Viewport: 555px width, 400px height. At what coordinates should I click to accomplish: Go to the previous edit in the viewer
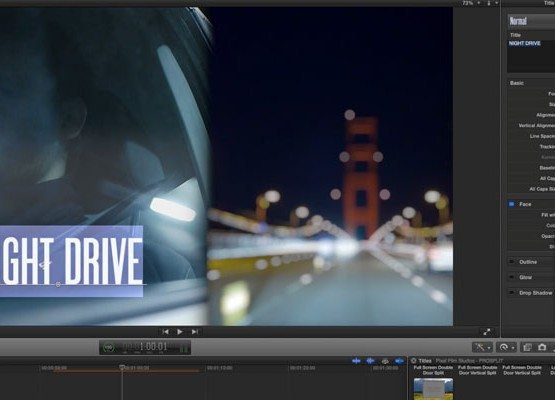(x=165, y=332)
